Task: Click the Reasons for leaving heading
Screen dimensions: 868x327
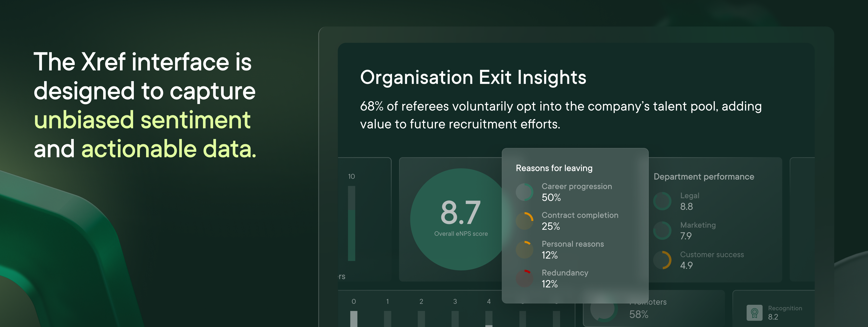Action: (554, 168)
